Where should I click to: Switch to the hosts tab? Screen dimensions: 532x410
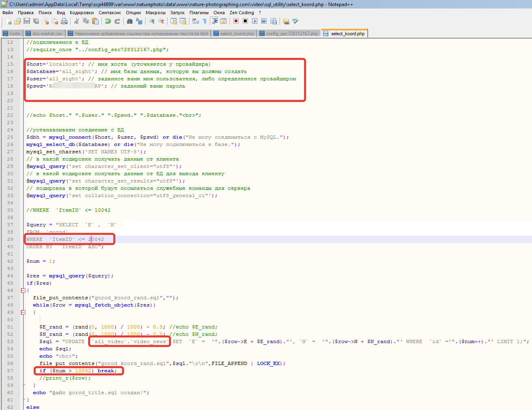pyautogui.click(x=12, y=34)
